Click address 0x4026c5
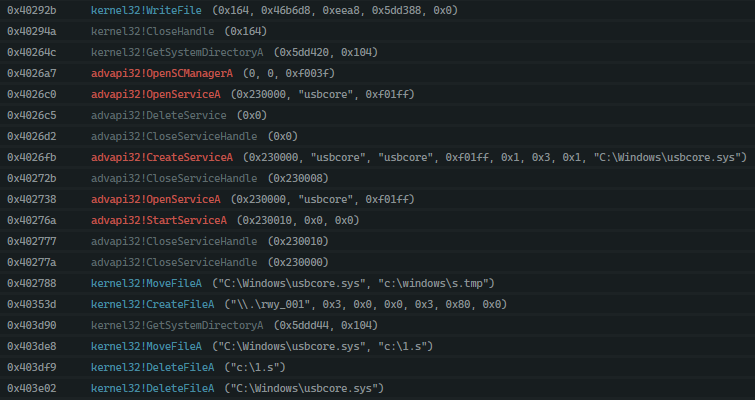This screenshot has height=400, width=755. 32,116
